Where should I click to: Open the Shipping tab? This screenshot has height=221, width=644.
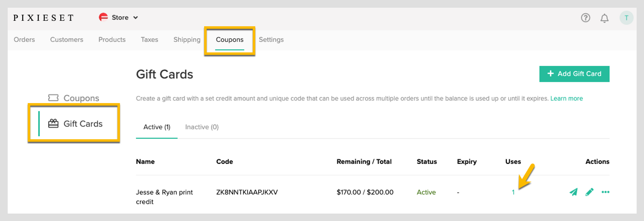tap(187, 40)
